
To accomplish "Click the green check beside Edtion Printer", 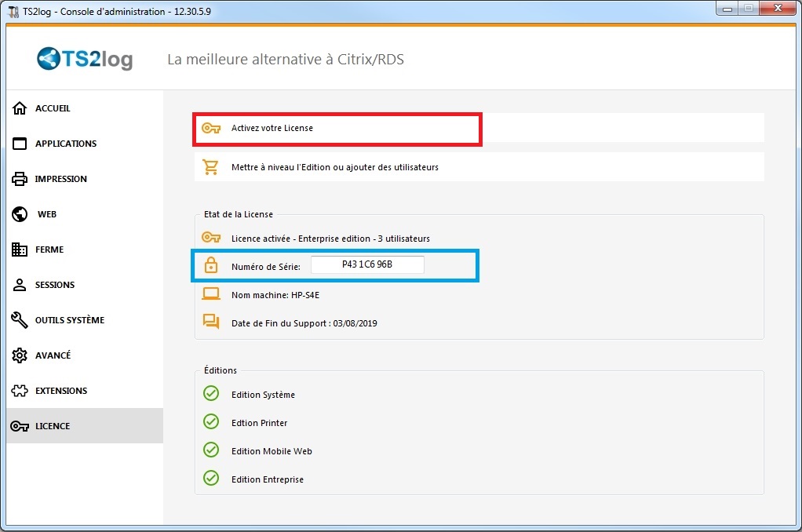I will click(x=211, y=421).
